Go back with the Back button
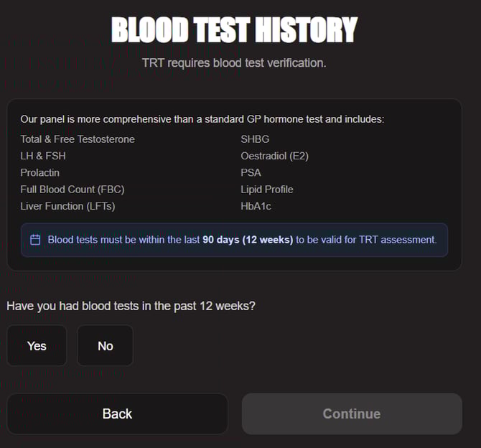The image size is (481, 448). pyautogui.click(x=117, y=414)
